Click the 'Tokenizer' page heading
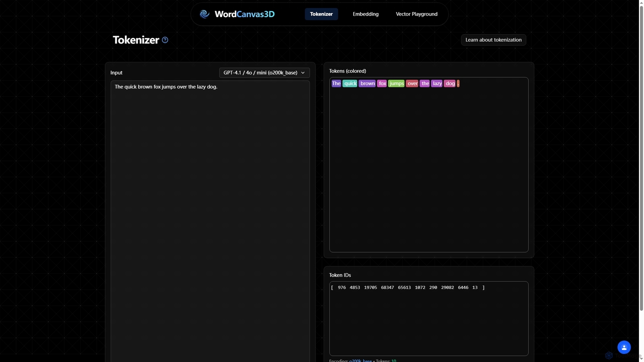 pyautogui.click(x=136, y=40)
